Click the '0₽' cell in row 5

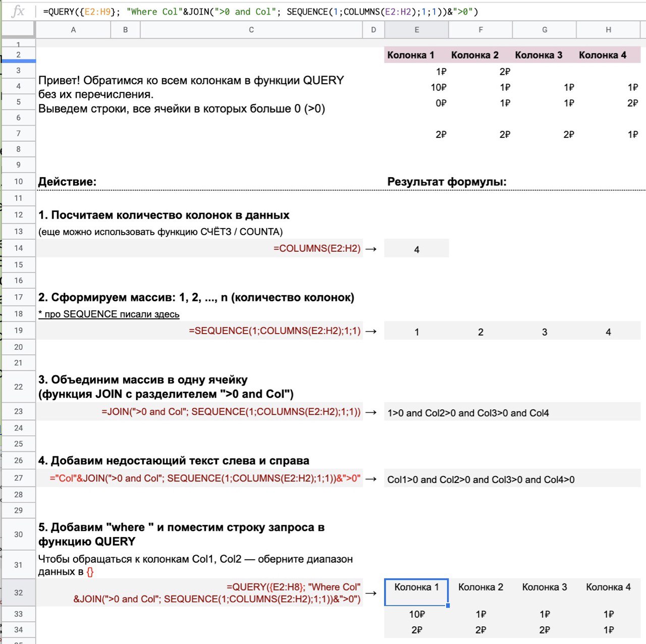[x=417, y=103]
